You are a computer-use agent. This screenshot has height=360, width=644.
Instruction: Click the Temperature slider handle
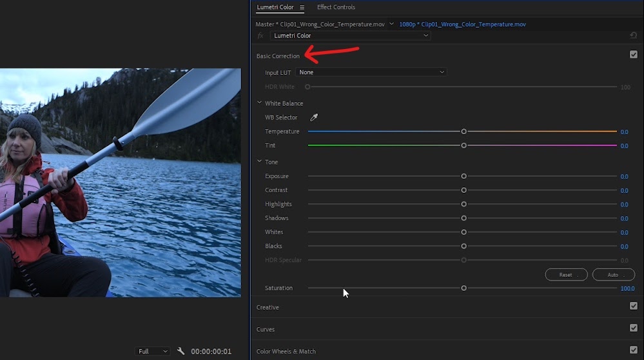coord(463,132)
